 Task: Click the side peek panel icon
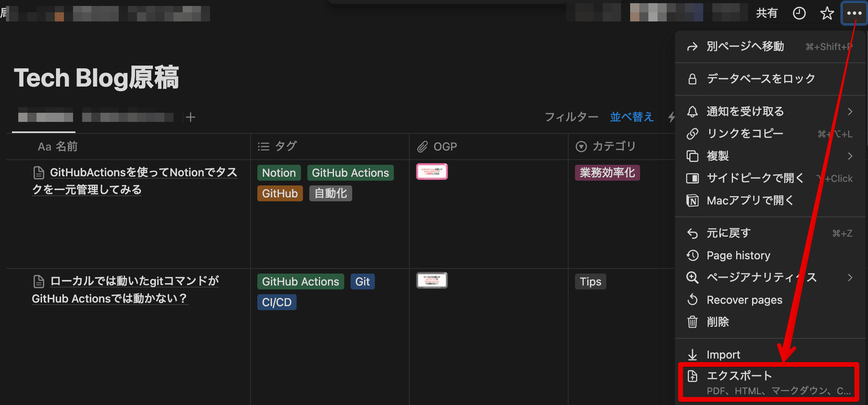692,178
